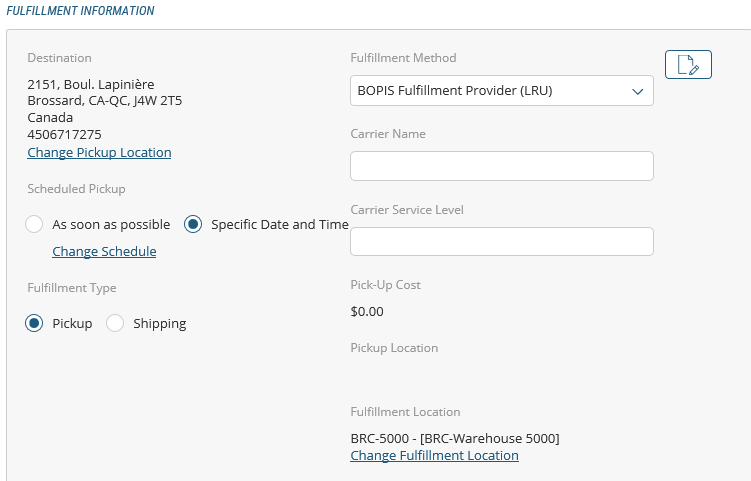Select Pickup as the fulfillment type
Screen dimensions: 751x481
(35, 323)
